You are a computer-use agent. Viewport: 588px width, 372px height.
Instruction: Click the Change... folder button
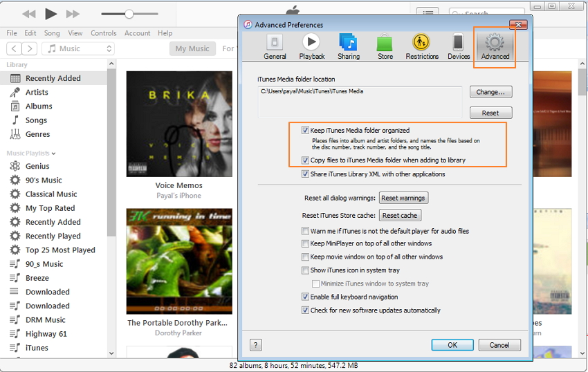point(490,92)
